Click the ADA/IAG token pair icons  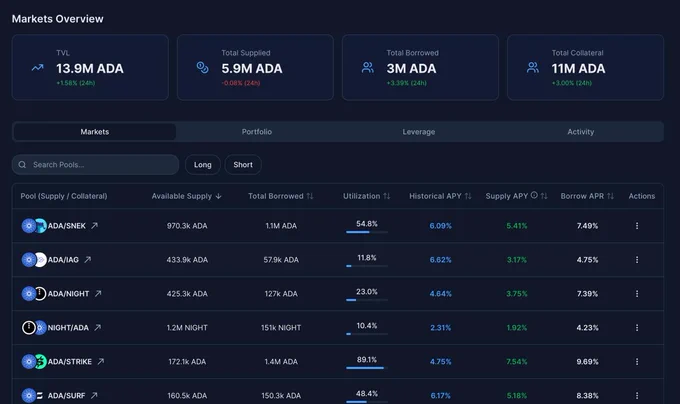(x=34, y=260)
